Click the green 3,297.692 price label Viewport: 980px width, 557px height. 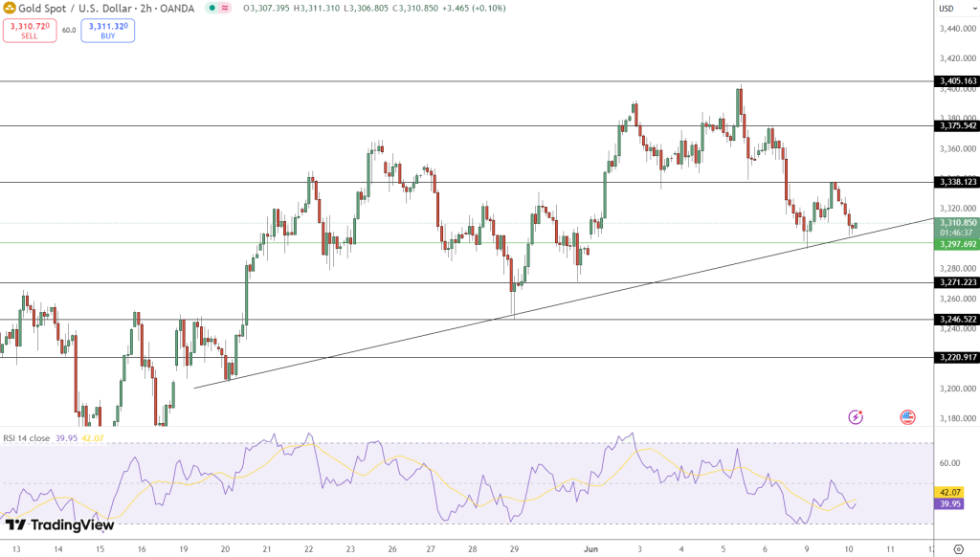tap(957, 244)
